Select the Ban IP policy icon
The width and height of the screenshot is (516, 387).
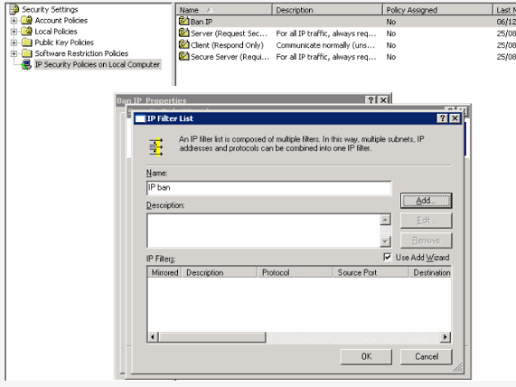(184, 21)
